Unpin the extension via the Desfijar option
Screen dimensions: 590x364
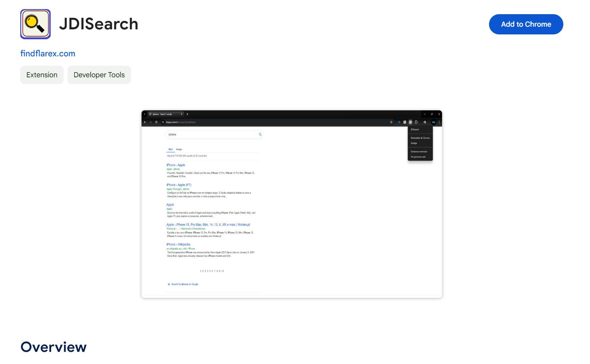[x=414, y=143]
